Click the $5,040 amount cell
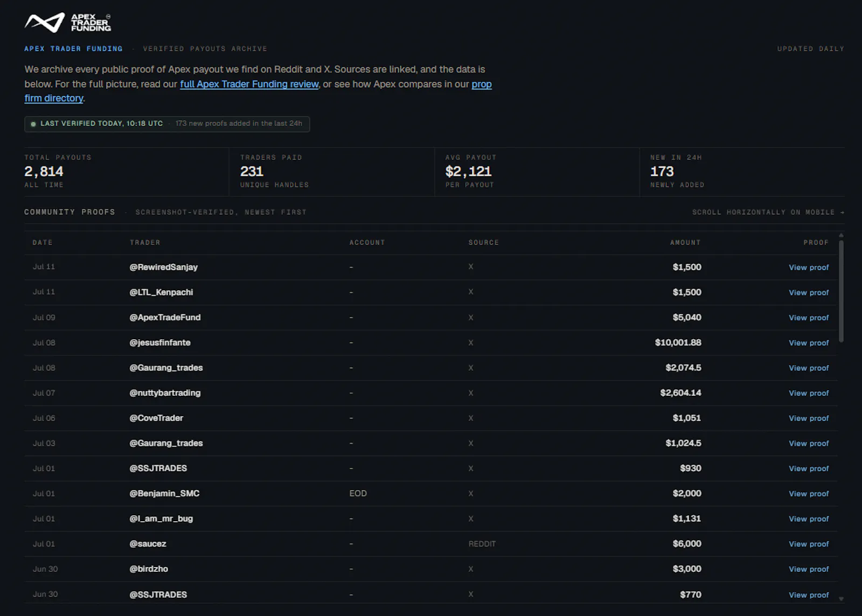The image size is (862, 616). tap(687, 318)
